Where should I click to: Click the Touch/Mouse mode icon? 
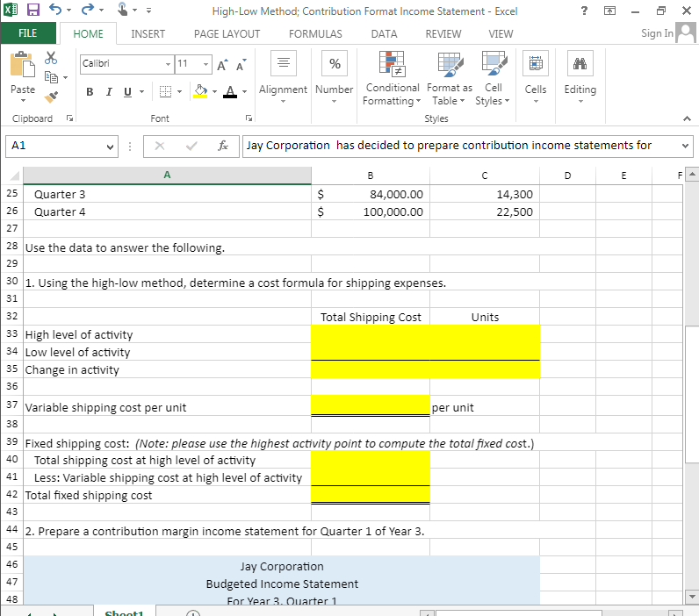coord(122,10)
